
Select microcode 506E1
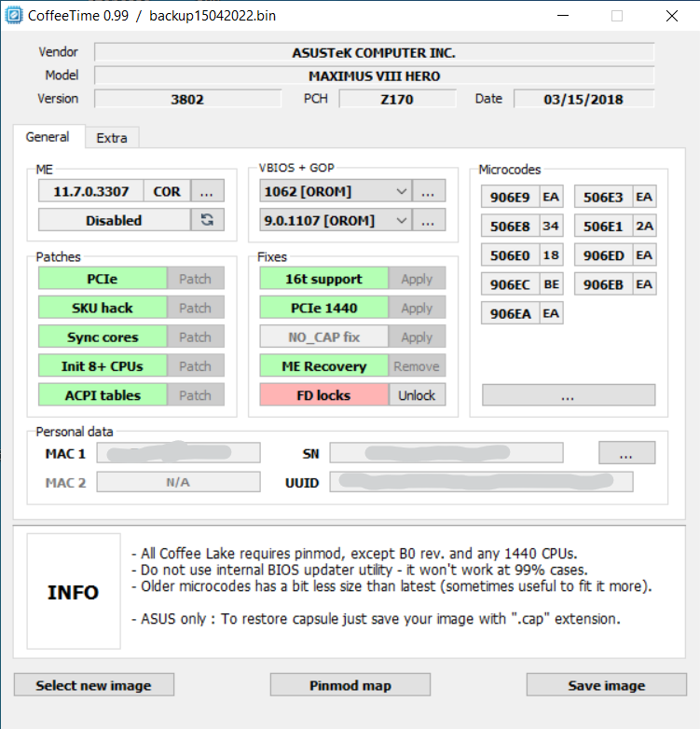pos(603,226)
